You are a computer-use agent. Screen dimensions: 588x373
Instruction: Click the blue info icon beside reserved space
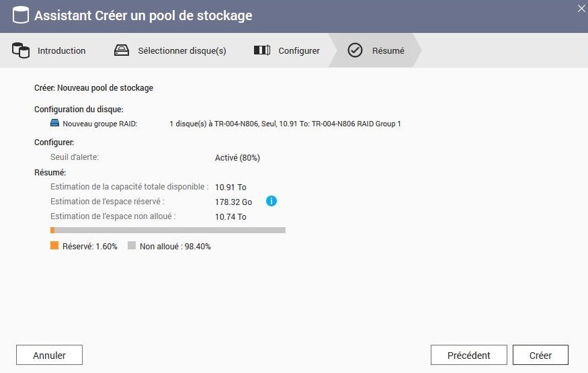point(271,201)
